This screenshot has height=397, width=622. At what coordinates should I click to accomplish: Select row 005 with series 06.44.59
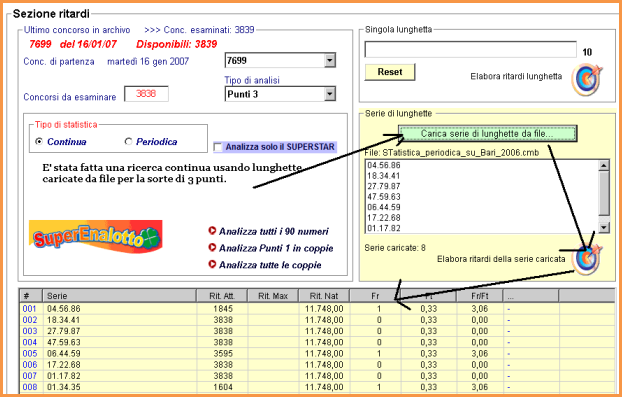[317, 353]
